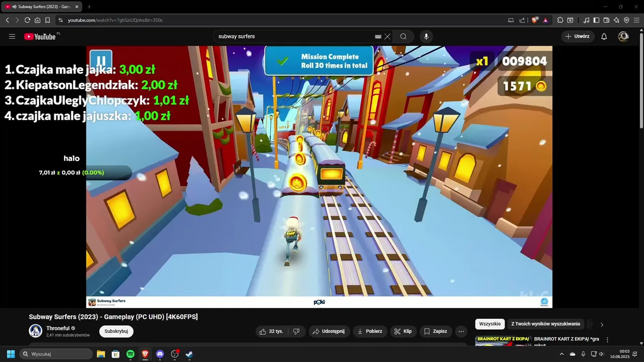Start voice search with microphone icon
This screenshot has width=644, height=362.
[426, 36]
